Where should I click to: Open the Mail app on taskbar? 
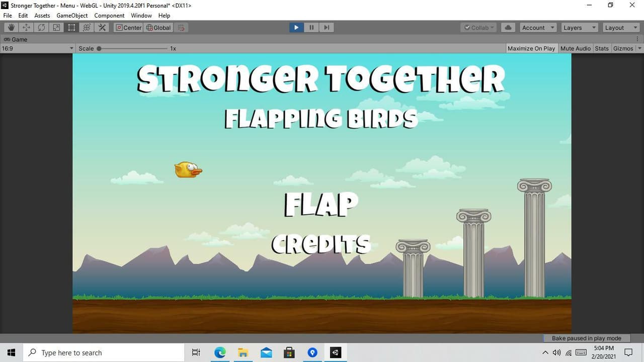tap(266, 352)
